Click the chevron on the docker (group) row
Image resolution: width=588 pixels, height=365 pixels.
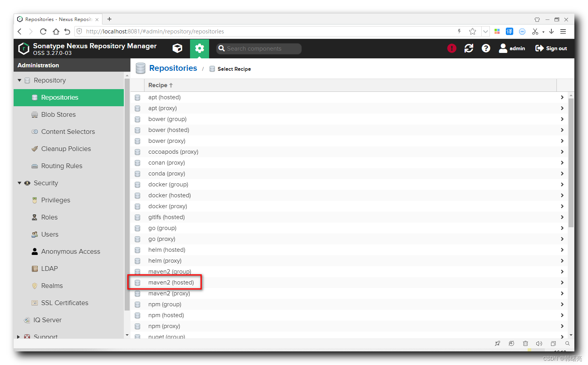pyautogui.click(x=562, y=184)
